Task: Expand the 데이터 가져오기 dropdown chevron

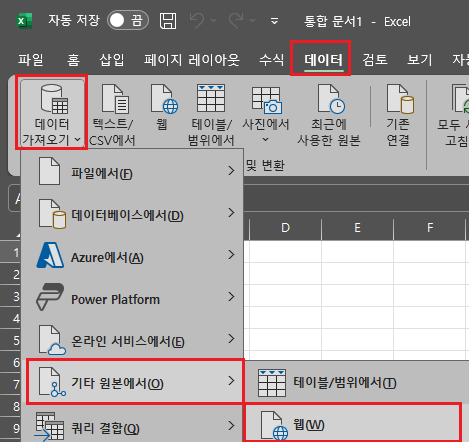Action: click(x=78, y=139)
